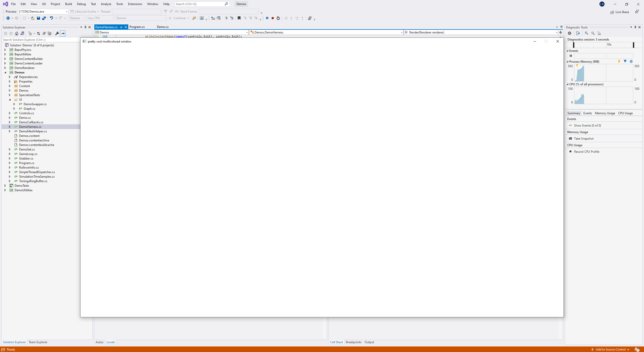Toggle Preview Selected Items in Solution Explorer
The height and width of the screenshot is (352, 644).
click(x=63, y=33)
